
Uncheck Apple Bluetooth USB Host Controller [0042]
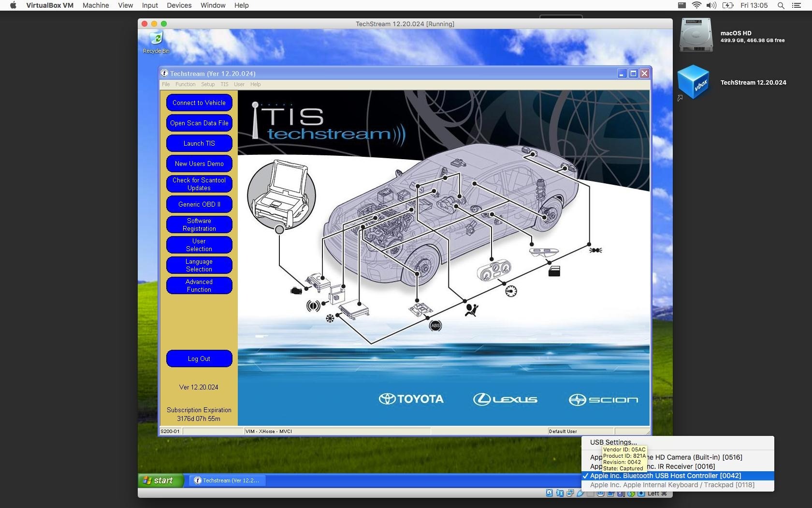point(678,476)
